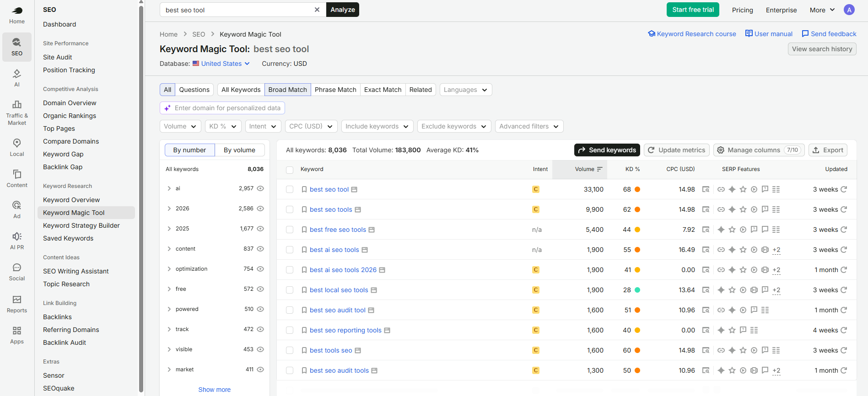Open the Home icon in left rail
This screenshot has width=868, height=396.
pyautogui.click(x=17, y=11)
